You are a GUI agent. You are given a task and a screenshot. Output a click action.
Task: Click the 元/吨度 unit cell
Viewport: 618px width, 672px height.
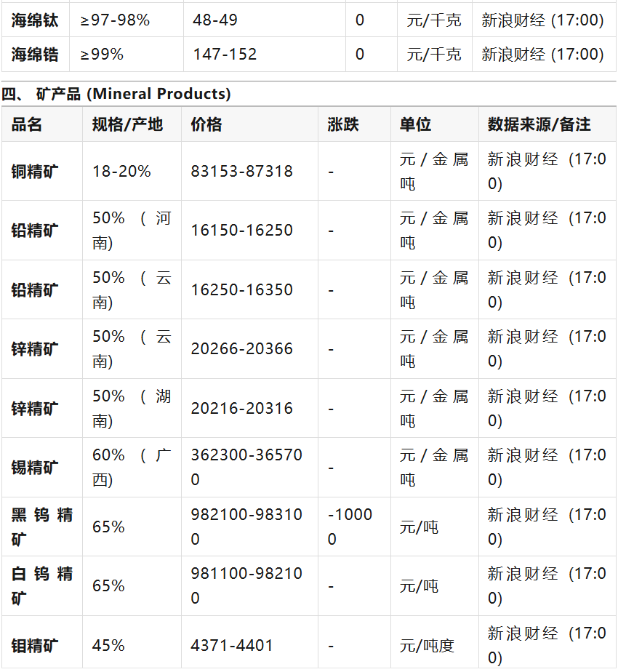(427, 645)
